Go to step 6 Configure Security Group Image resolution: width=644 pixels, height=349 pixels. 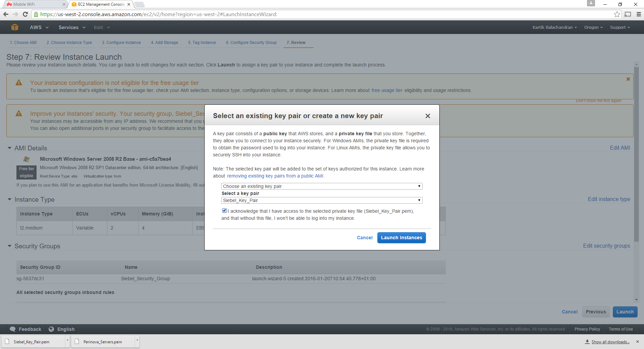point(251,43)
